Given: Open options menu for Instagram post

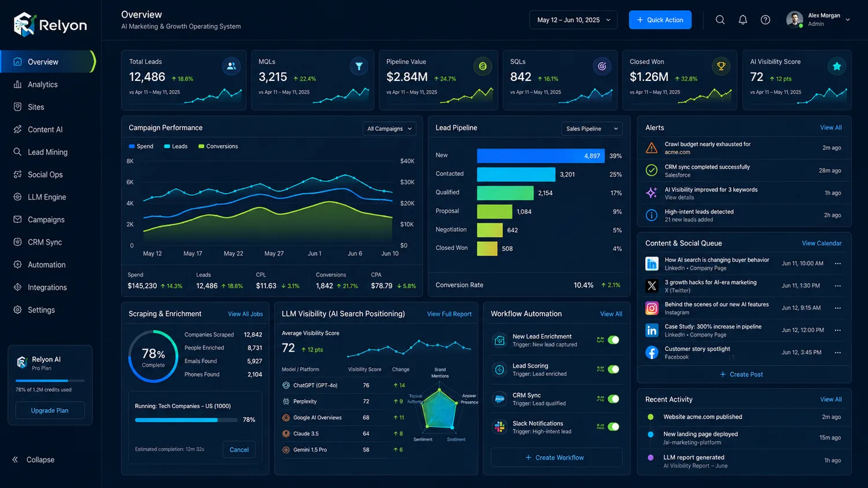Looking at the screenshot, I should click(837, 308).
